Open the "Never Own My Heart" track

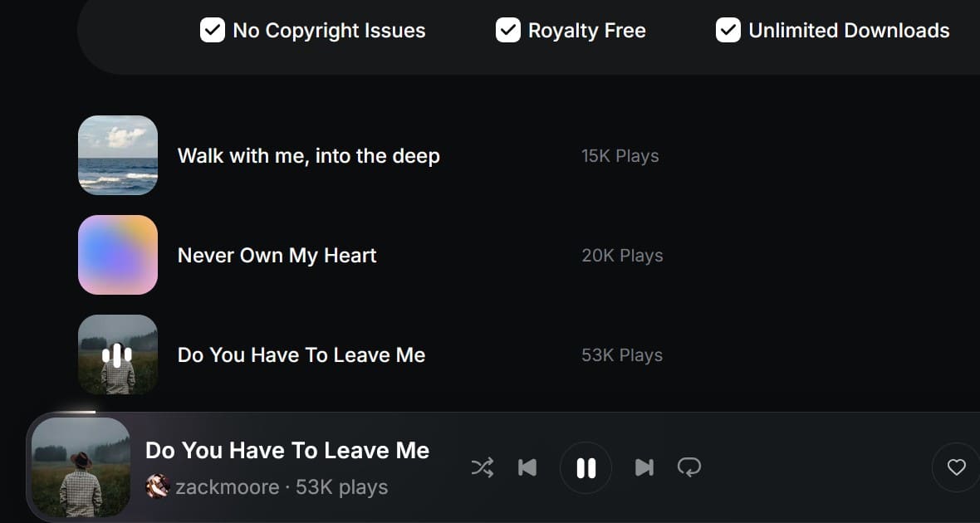277,256
